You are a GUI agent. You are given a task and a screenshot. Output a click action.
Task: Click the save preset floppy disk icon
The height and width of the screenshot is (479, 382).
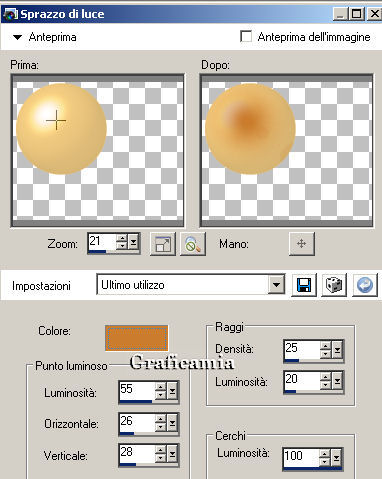click(304, 285)
